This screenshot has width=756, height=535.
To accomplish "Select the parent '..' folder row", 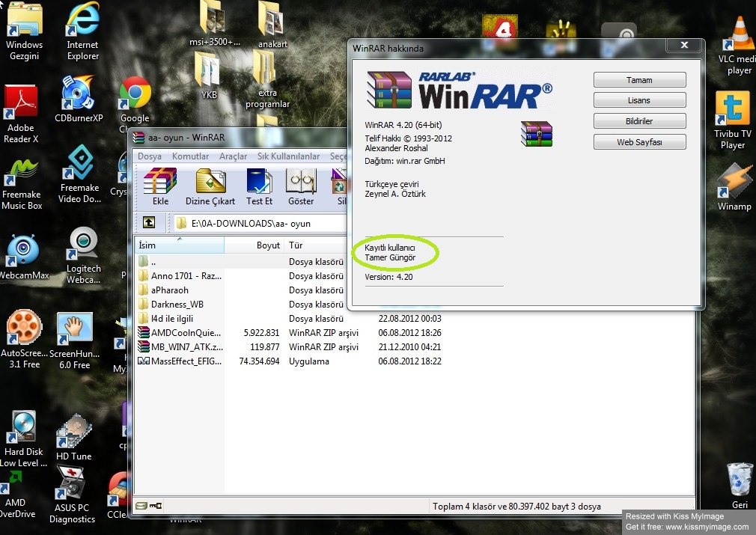I will (240, 262).
